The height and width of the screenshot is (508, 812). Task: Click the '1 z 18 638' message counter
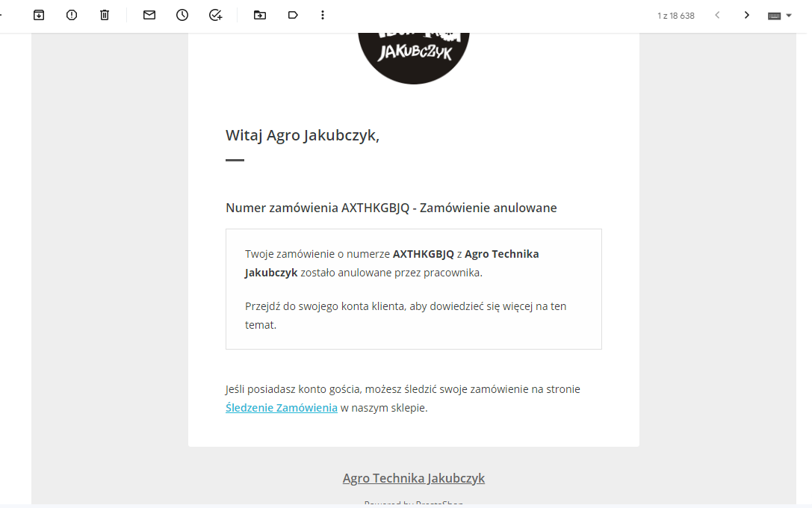pos(676,16)
